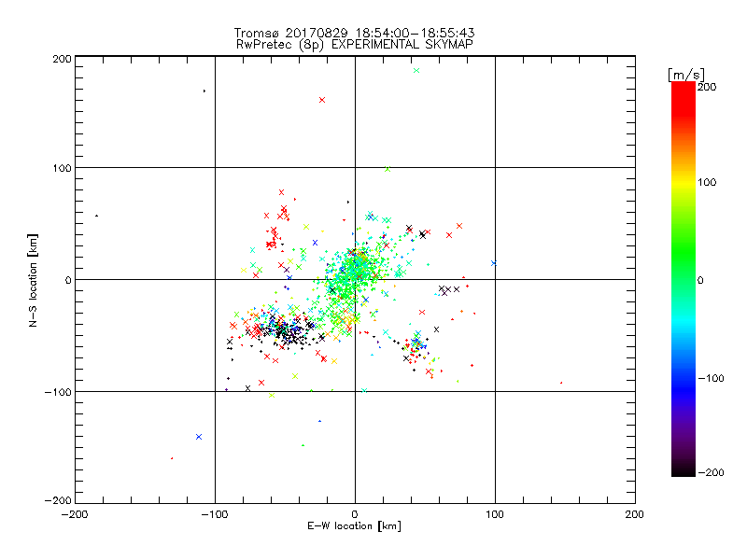
Task: Click the colorbar label '-200' at bottom
Action: tap(711, 472)
